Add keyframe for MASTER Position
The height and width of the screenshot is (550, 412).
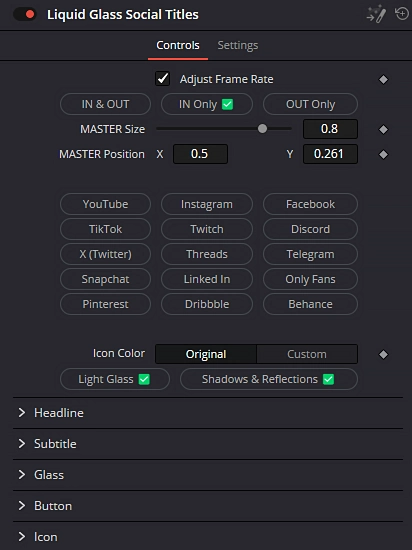[383, 154]
